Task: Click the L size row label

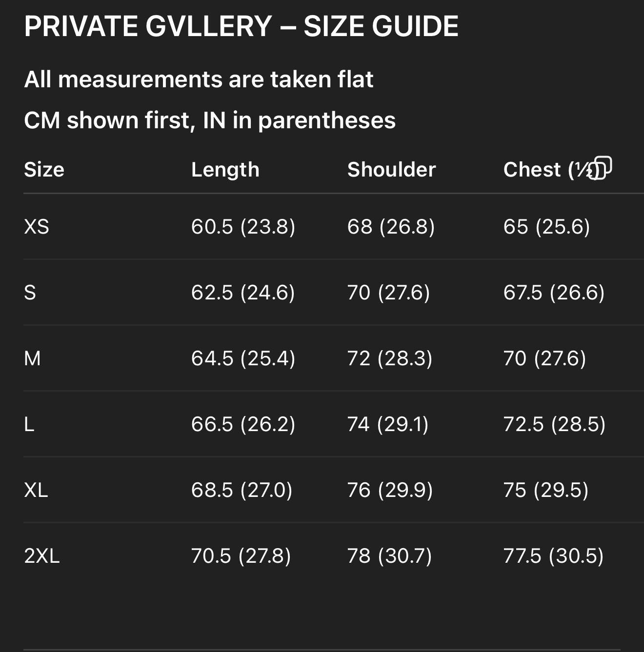Action: (29, 424)
